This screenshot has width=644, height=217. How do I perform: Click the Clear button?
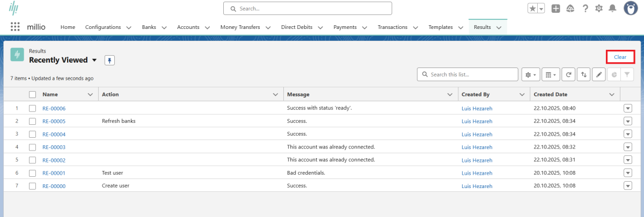(620, 57)
